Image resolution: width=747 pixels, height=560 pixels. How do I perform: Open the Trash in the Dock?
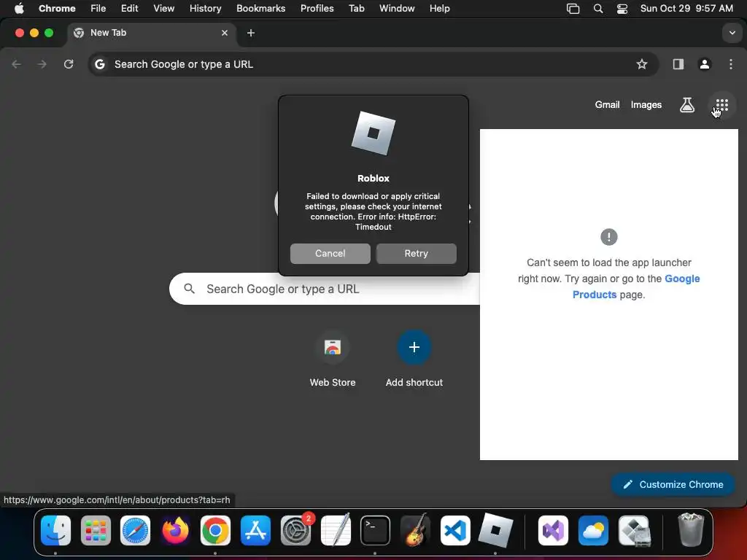click(690, 530)
